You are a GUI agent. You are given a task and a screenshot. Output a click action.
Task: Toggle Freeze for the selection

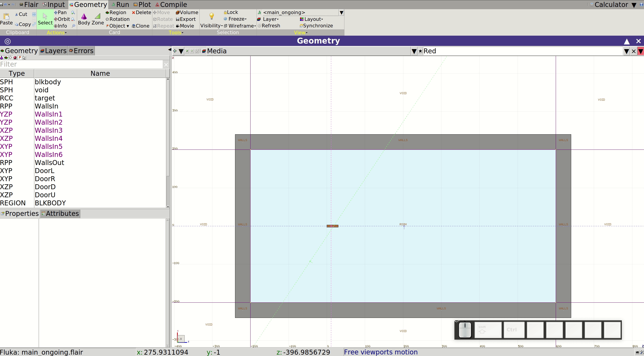(x=235, y=19)
